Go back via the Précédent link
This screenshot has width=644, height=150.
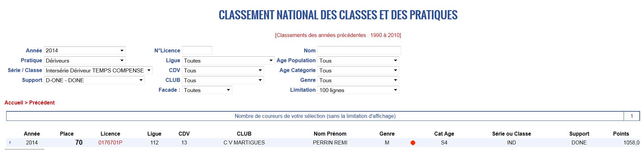42,103
